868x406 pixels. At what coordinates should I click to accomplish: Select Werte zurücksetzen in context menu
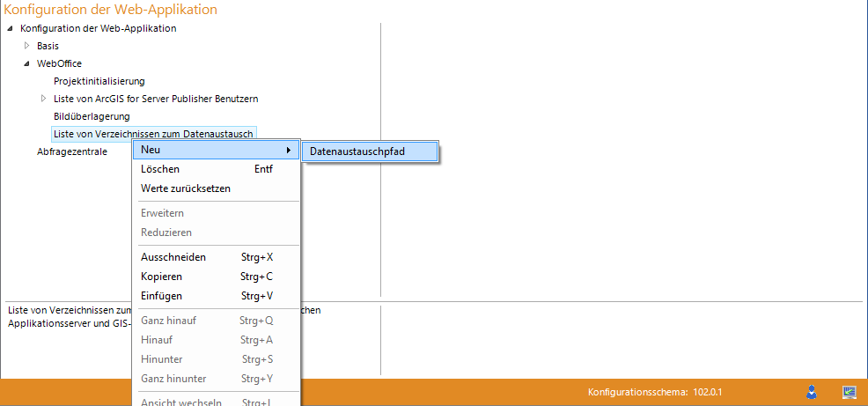click(x=185, y=188)
